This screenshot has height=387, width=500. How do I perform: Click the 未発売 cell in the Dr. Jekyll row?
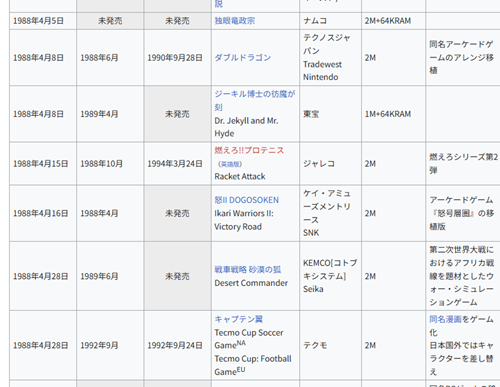(177, 114)
